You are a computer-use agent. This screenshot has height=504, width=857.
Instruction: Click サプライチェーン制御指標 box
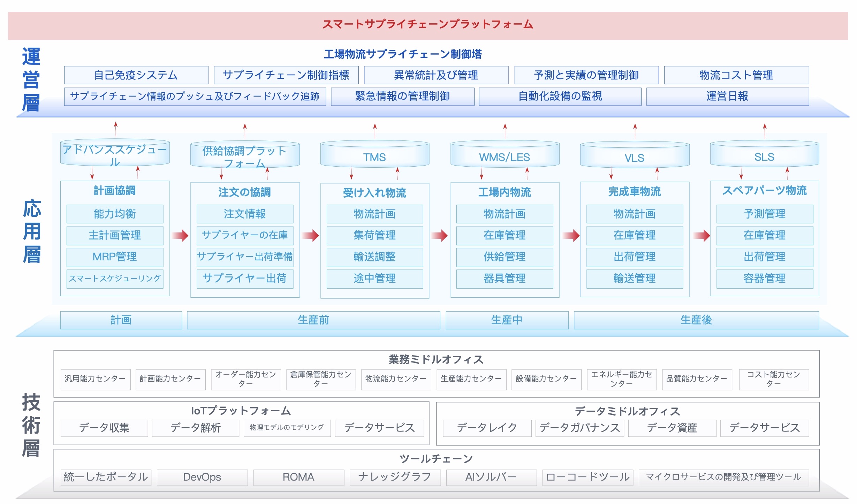click(x=286, y=75)
